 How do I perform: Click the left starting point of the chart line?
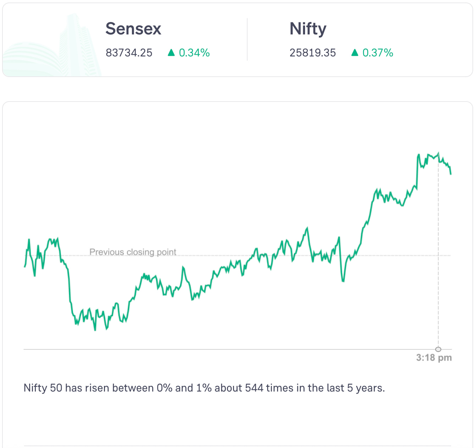(24, 266)
